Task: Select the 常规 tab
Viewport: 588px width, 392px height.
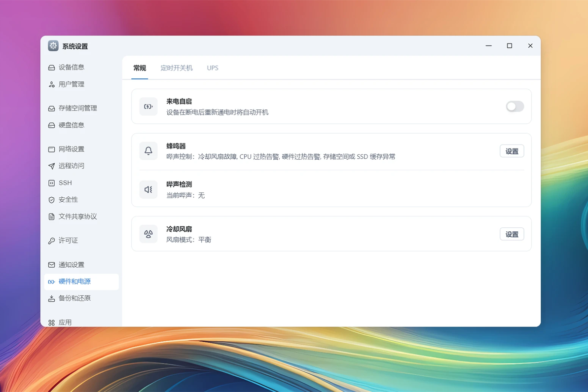Action: [x=140, y=68]
